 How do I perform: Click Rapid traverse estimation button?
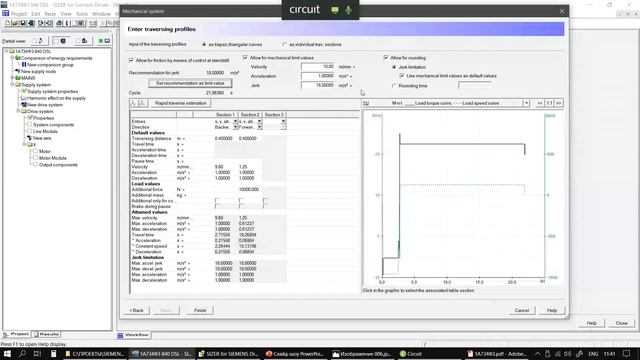180,103
